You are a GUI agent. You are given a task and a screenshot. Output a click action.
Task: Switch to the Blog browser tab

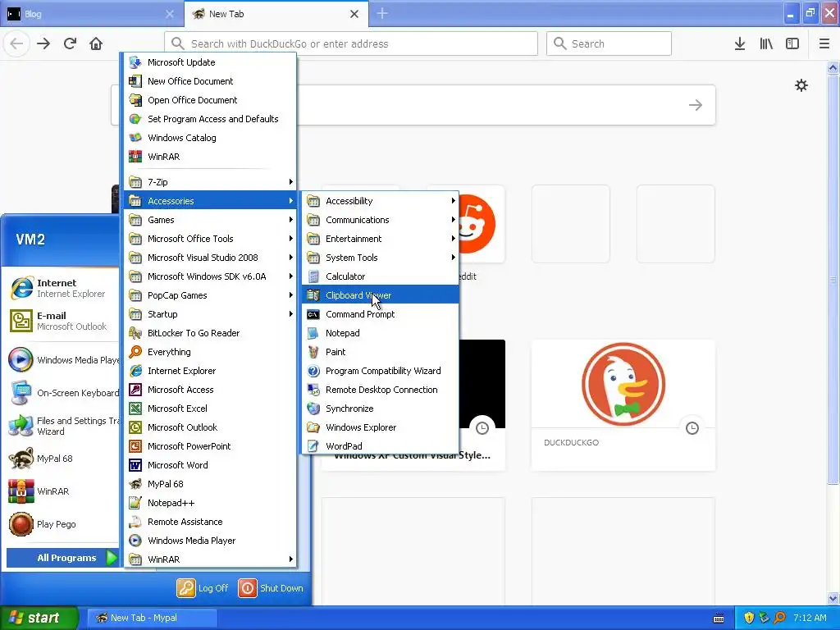91,14
